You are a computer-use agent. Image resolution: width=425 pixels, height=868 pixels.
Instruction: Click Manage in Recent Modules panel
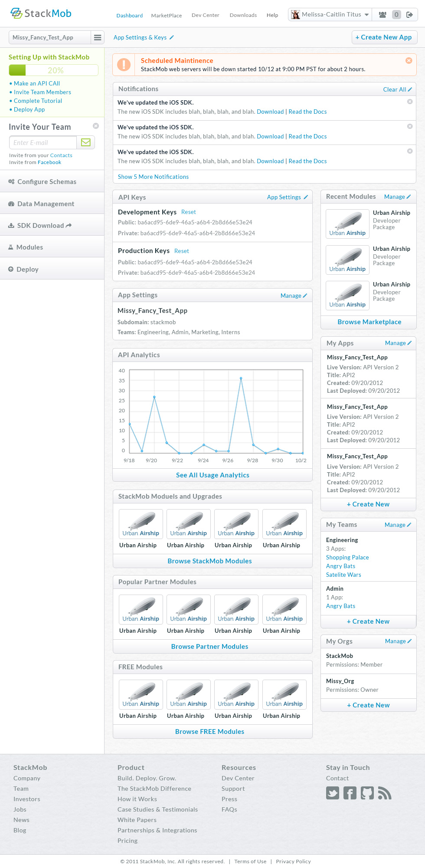click(397, 197)
